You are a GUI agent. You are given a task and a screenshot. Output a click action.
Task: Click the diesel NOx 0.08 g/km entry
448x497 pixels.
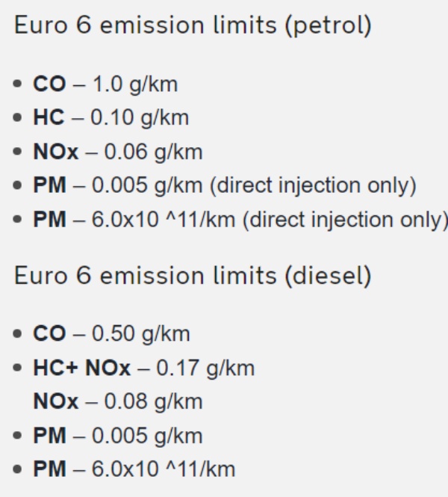click(x=118, y=401)
